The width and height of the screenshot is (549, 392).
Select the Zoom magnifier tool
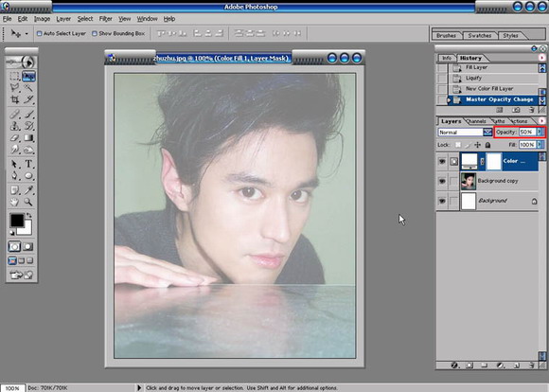point(28,202)
